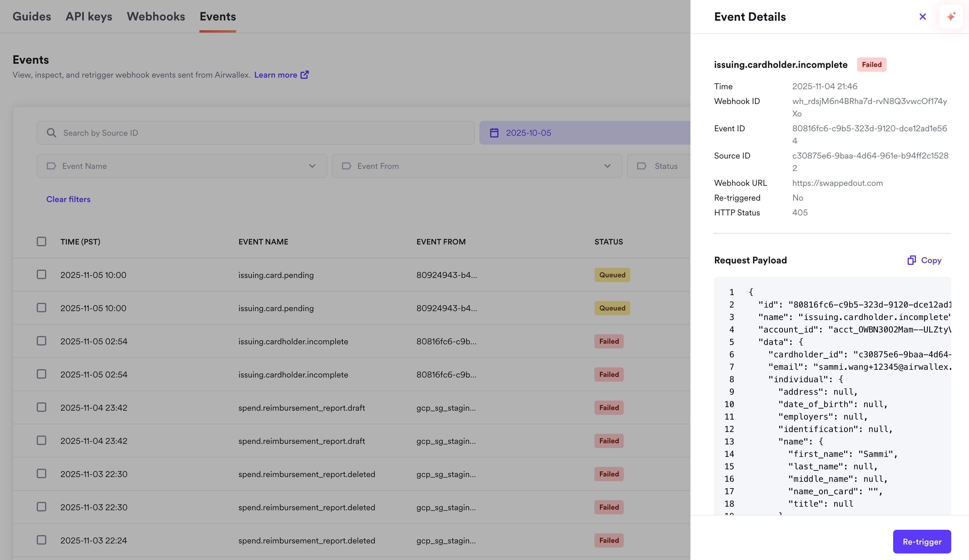This screenshot has width=969, height=560.
Task: Check the 2025-11-03 22:24 event row checkbox
Action: 41,540
